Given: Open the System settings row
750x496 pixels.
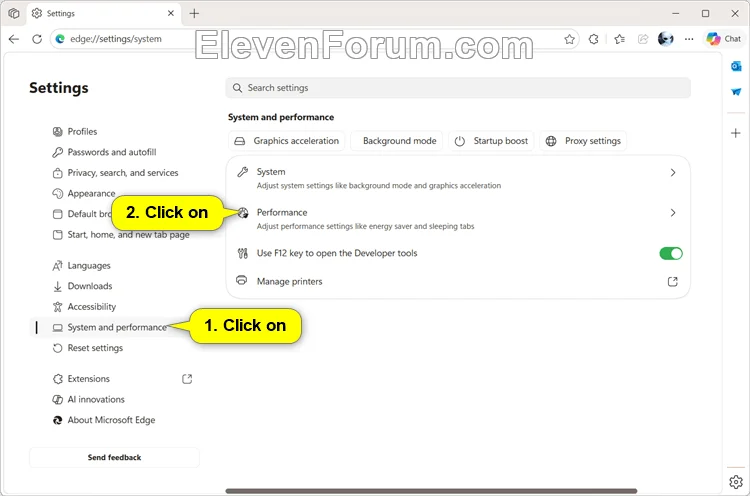Looking at the screenshot, I should click(458, 178).
